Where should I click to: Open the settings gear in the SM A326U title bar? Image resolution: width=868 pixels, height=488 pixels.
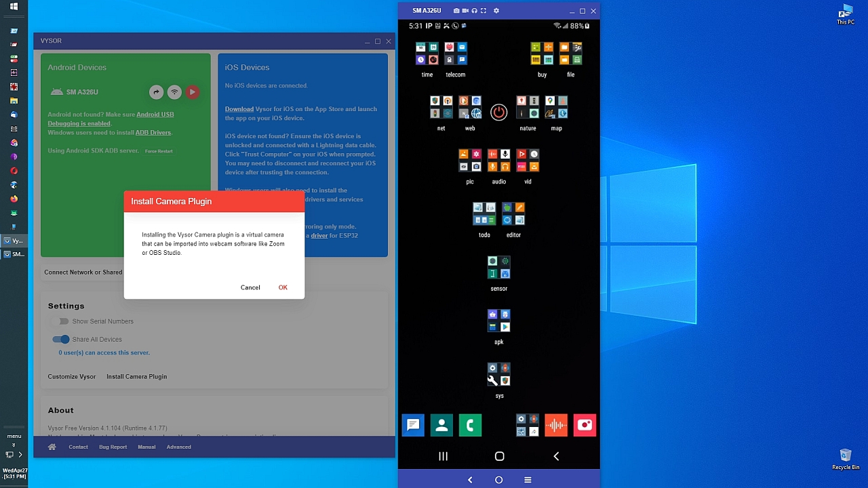point(496,11)
